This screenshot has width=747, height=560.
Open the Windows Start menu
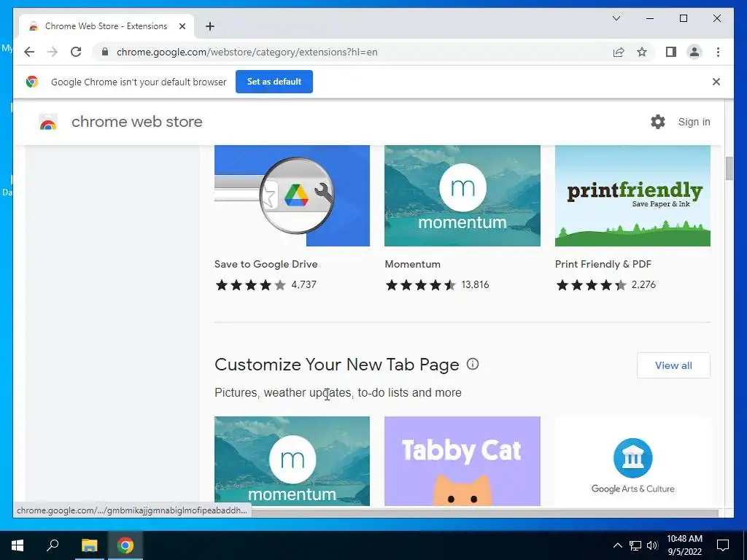(x=18, y=545)
